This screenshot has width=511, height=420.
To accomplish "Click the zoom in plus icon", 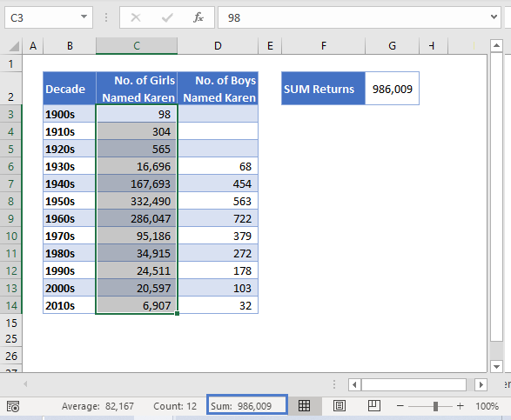I will point(461,406).
